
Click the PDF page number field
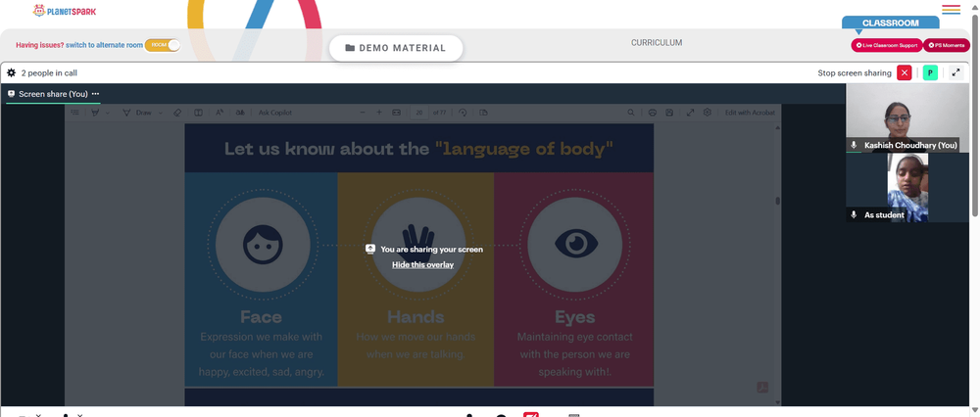coord(418,113)
